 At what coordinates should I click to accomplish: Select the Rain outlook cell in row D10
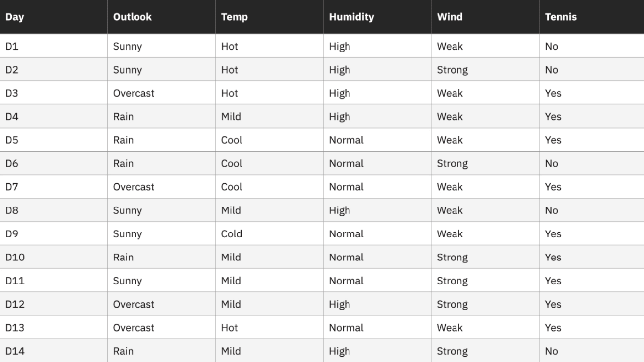coord(161,257)
